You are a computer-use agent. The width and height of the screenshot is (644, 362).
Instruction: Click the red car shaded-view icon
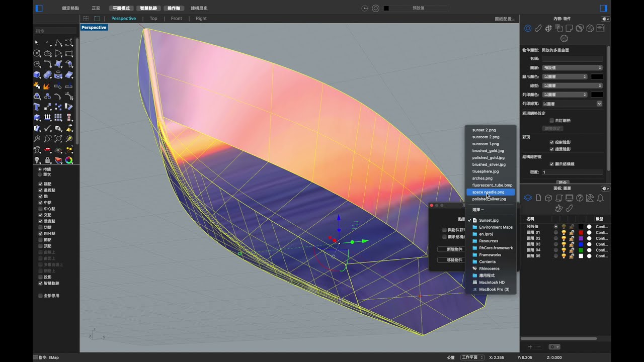point(48,149)
